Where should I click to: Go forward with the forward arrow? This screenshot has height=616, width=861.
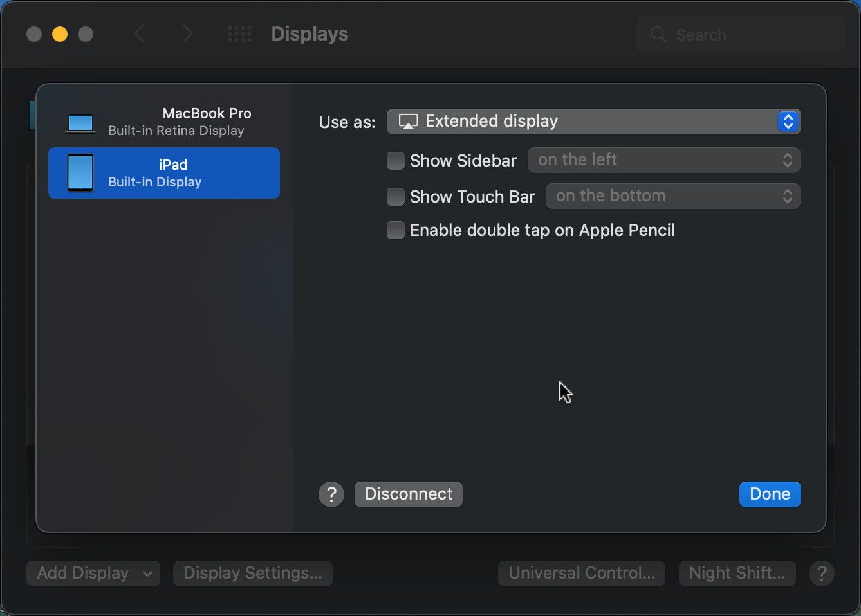[187, 33]
